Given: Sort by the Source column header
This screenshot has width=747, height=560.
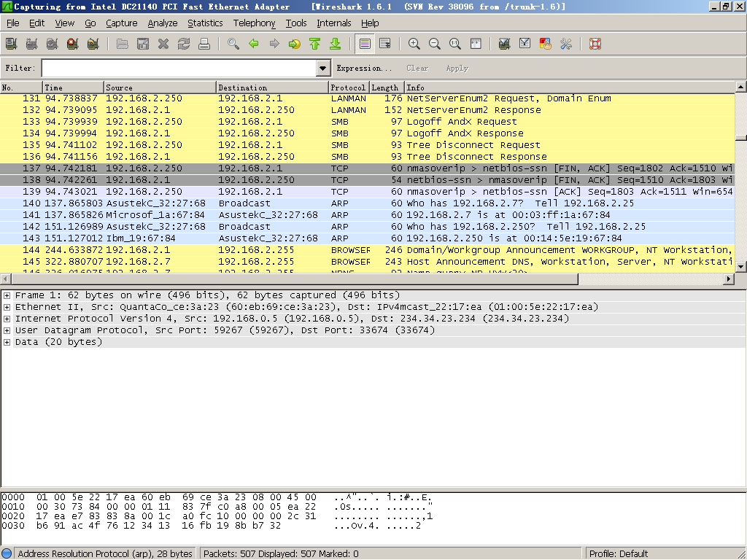Looking at the screenshot, I should tap(160, 87).
